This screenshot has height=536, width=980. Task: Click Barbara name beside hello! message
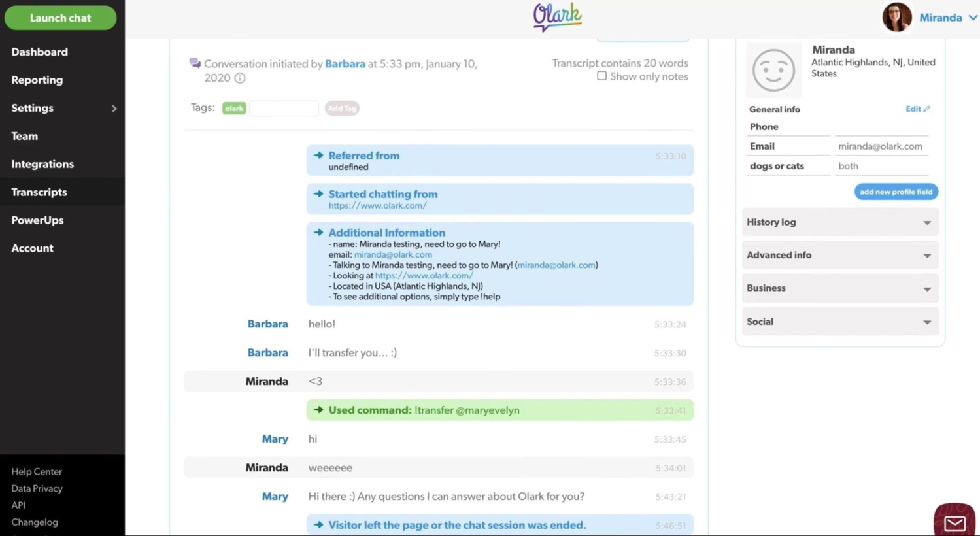click(x=267, y=324)
